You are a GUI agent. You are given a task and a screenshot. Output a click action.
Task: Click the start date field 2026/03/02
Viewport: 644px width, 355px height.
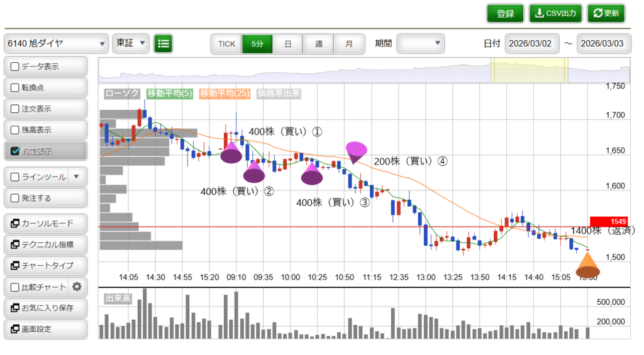(531, 43)
